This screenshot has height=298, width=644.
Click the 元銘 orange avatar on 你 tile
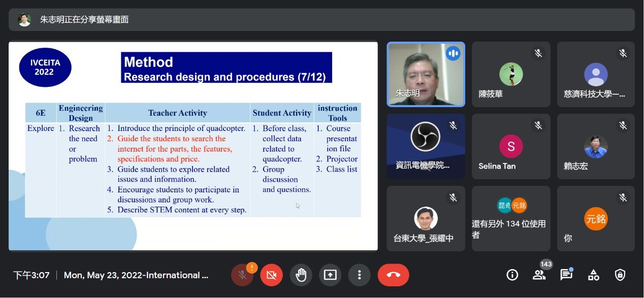point(596,219)
